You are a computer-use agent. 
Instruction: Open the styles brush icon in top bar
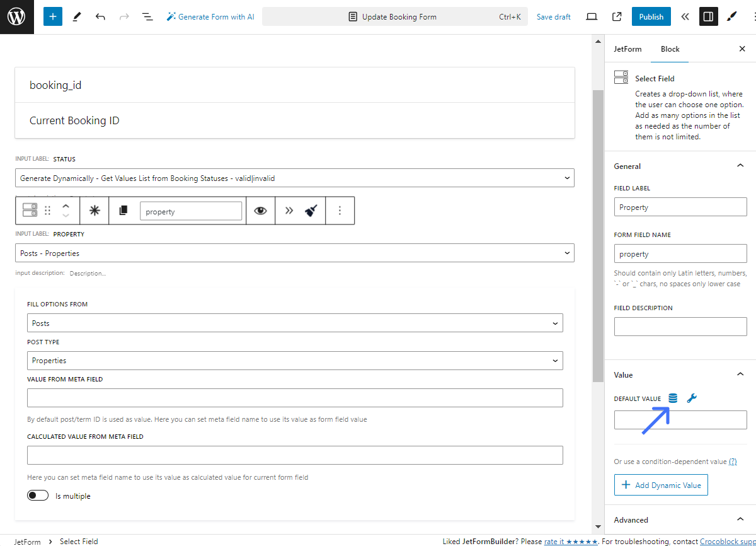click(731, 17)
